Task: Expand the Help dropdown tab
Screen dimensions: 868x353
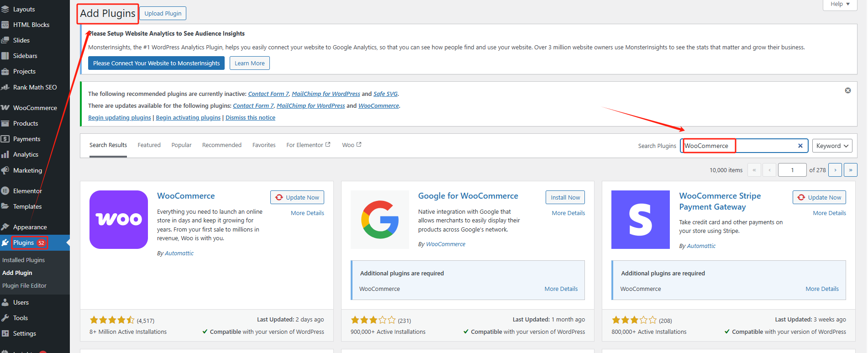Action: click(x=840, y=4)
